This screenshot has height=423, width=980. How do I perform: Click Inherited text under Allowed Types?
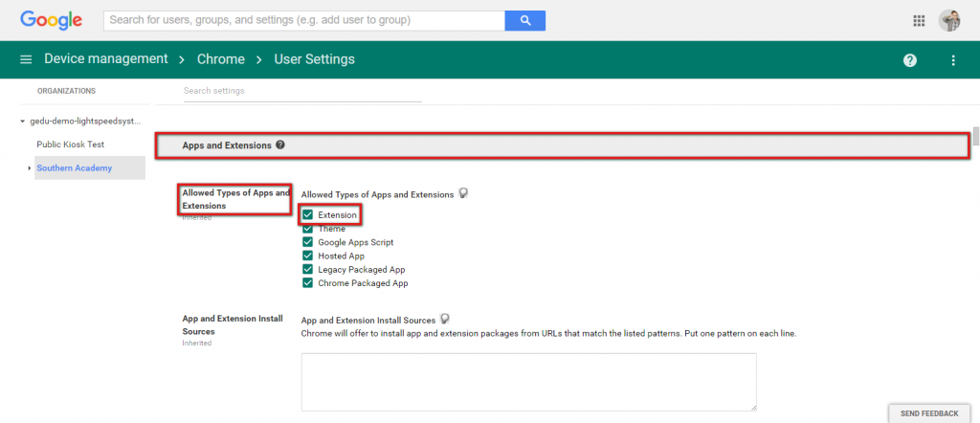197,217
